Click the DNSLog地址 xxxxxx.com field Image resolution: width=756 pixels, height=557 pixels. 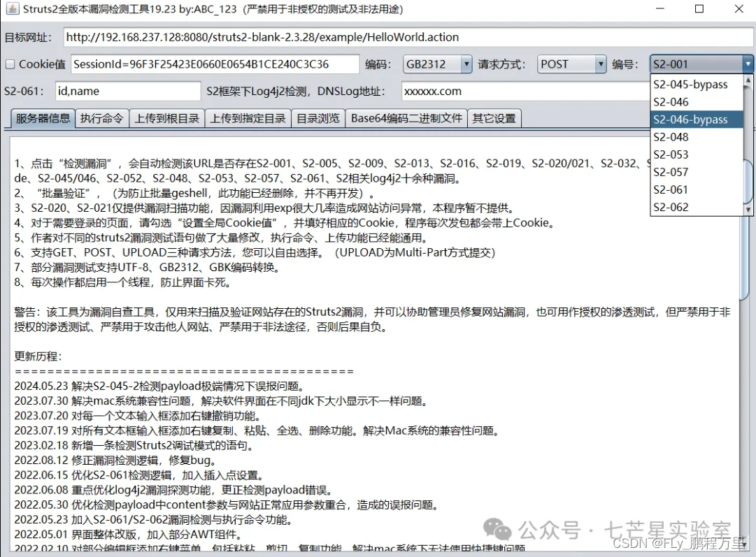coord(525,91)
